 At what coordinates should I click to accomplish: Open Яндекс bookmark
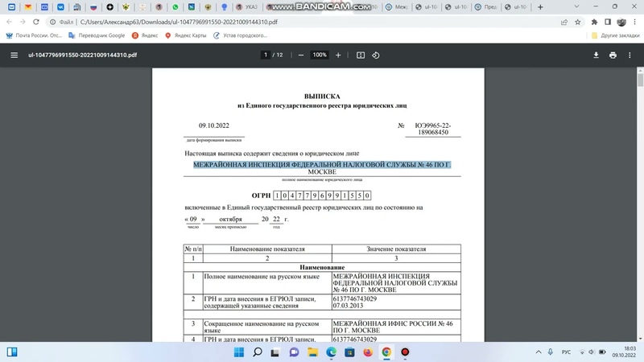coord(145,35)
